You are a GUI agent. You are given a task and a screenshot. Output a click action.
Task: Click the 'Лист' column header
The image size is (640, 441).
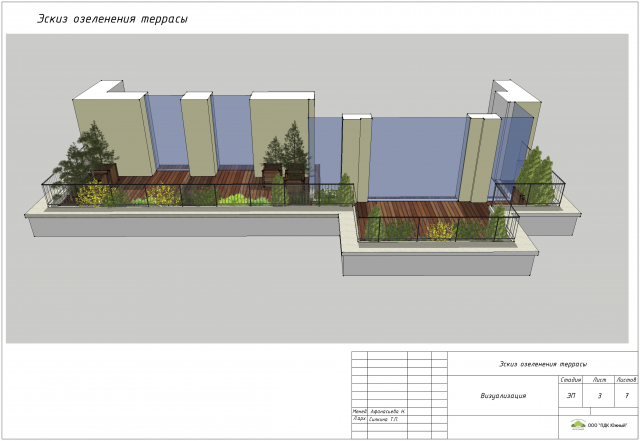tap(599, 380)
